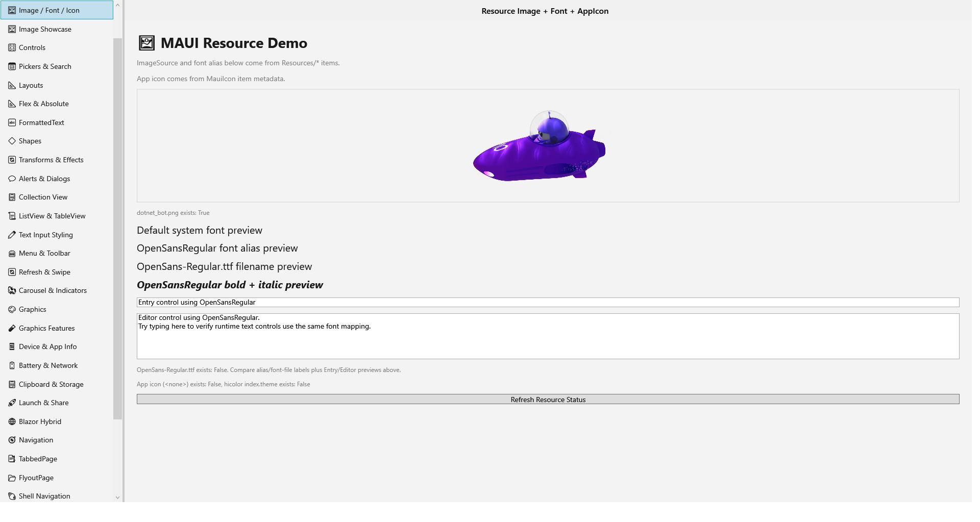This screenshot has width=980, height=522.
Task: Click the sidebar scroll up arrow
Action: (117, 5)
